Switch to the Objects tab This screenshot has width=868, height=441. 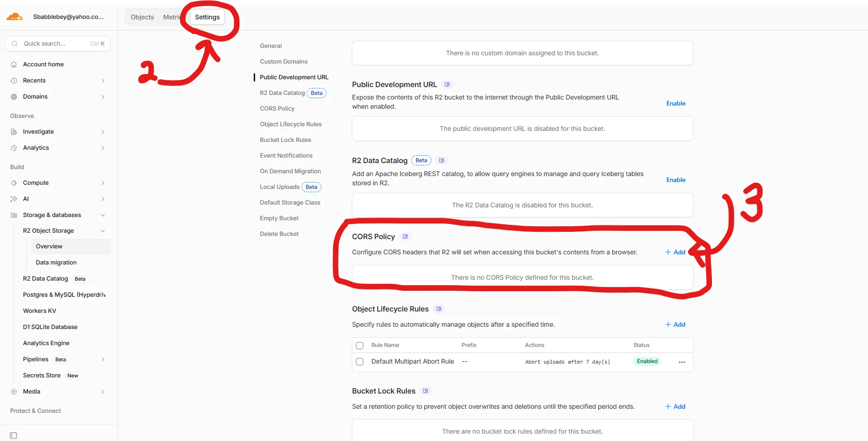click(x=142, y=17)
